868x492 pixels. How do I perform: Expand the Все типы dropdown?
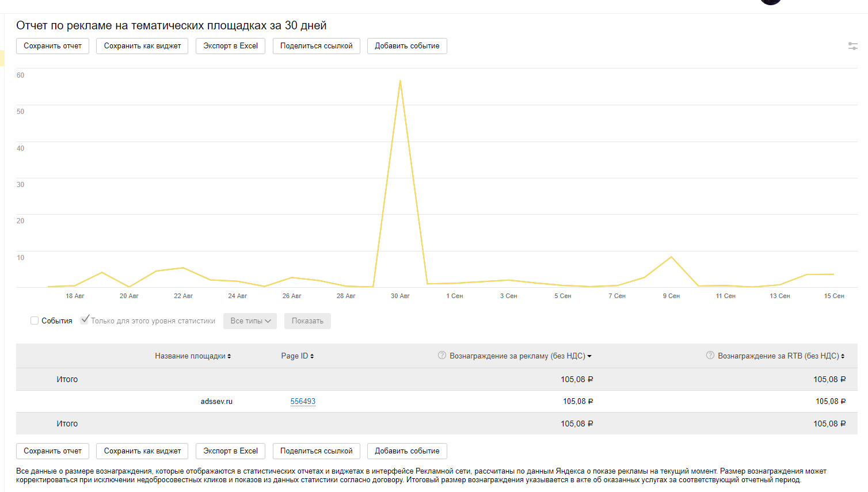250,321
